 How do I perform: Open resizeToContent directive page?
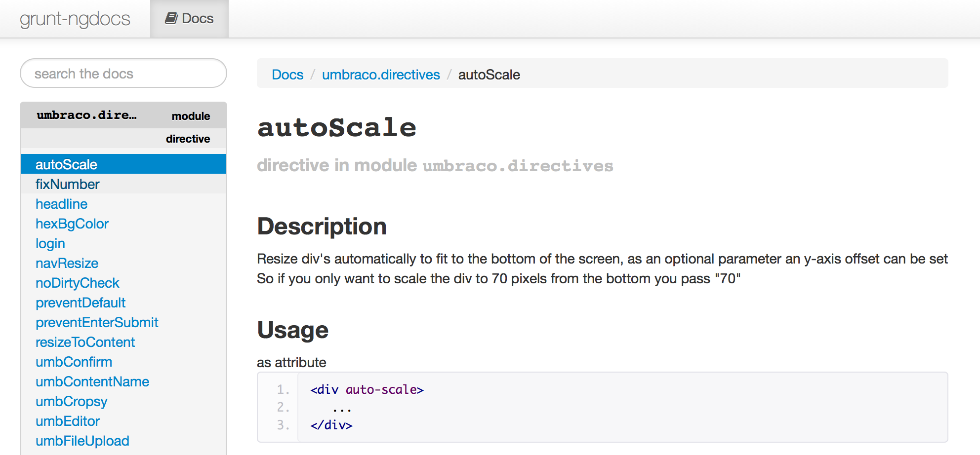click(85, 342)
